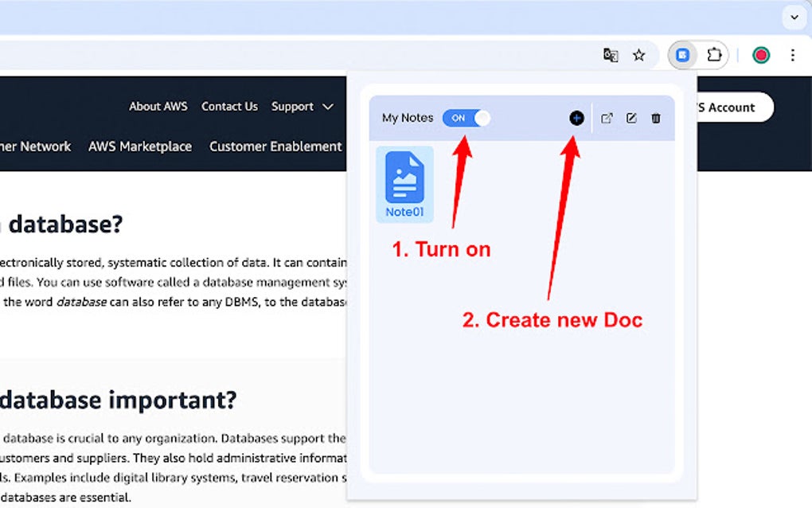Open the Chrome extensions puzzle icon
The height and width of the screenshot is (508, 812).
tap(714, 55)
